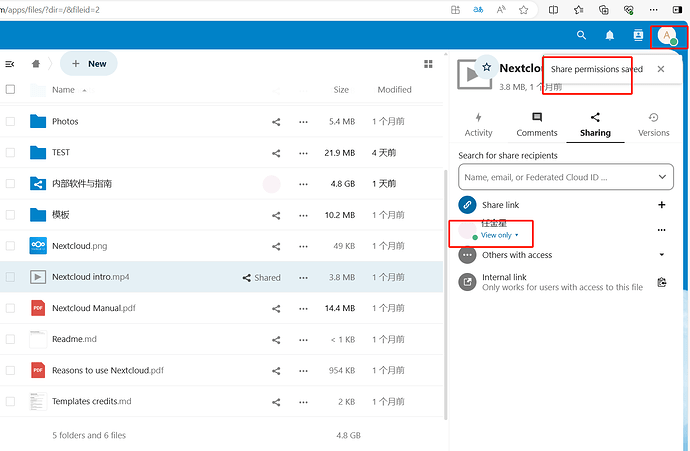Sort files by Name
Viewport: 690px width, 451px height.
point(63,90)
